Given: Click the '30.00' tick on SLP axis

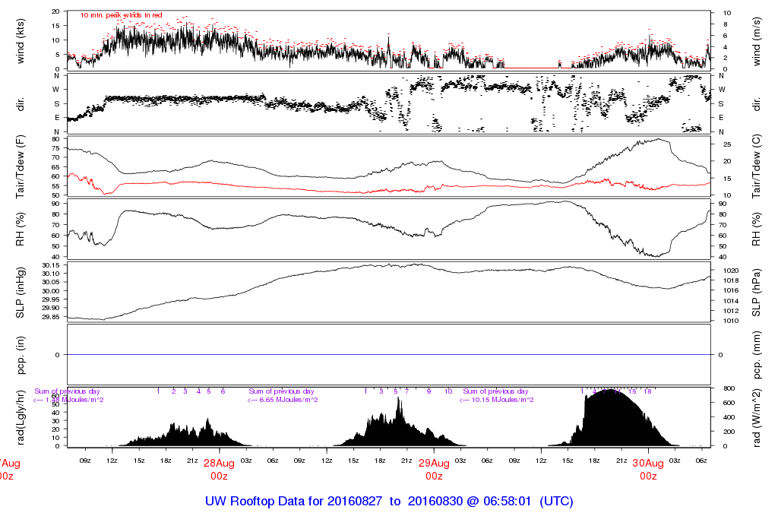Looking at the screenshot, I should (x=51, y=291).
